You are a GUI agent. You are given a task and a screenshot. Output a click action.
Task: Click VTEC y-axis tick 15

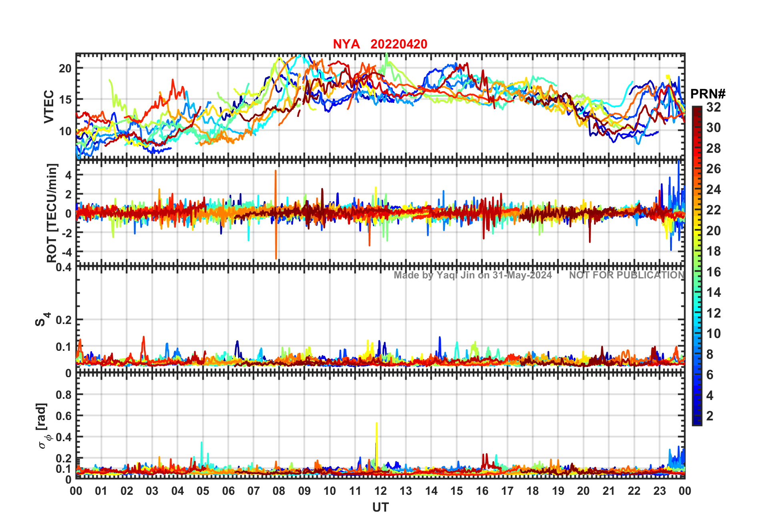pyautogui.click(x=65, y=100)
